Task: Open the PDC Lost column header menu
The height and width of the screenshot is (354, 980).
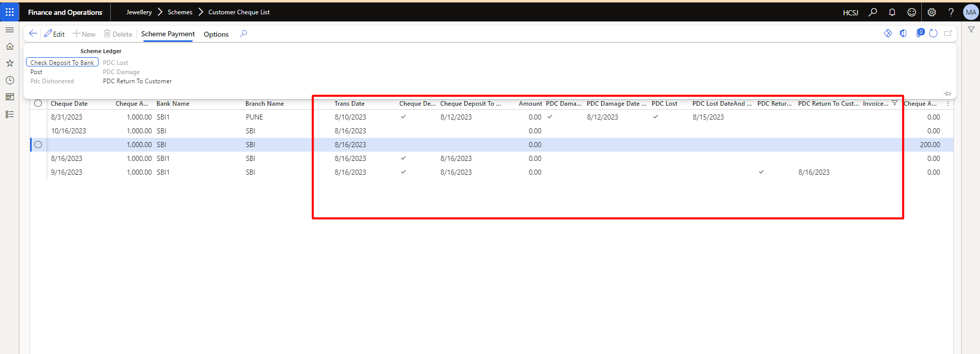Action: [664, 104]
